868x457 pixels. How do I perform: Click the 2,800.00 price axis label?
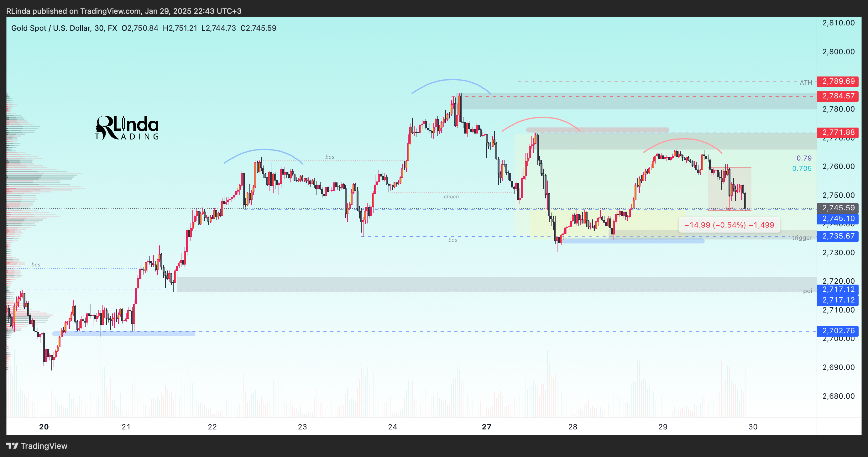coord(838,52)
